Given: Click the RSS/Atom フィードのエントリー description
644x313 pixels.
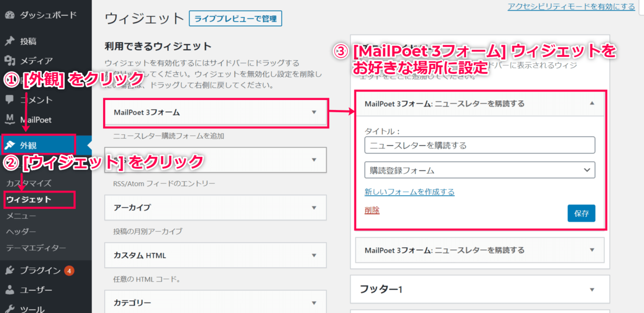Looking at the screenshot, I should click(x=165, y=183).
